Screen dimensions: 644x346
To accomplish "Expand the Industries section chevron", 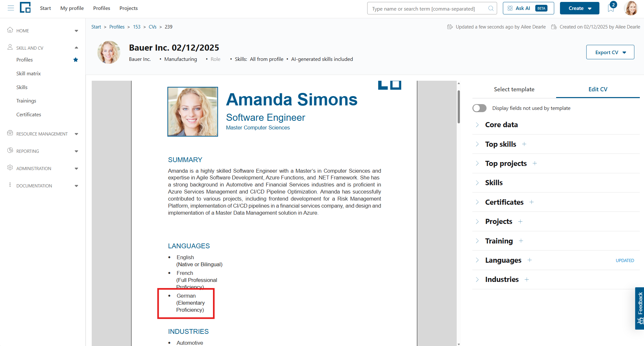I will tap(477, 280).
